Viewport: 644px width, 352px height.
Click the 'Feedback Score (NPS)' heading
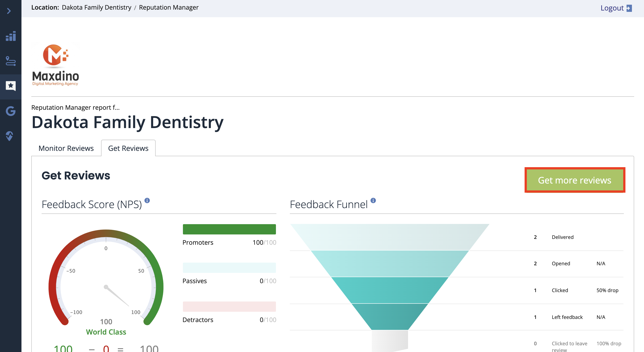[x=92, y=204]
